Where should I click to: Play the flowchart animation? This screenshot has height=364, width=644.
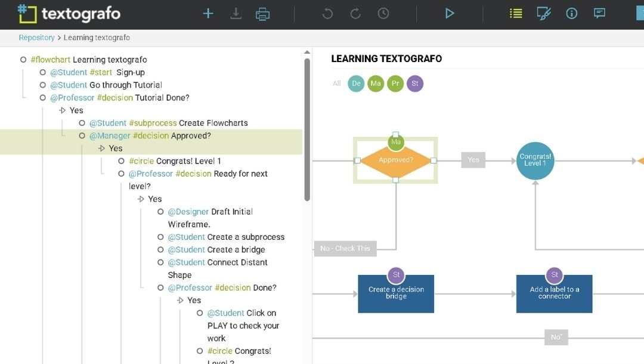tap(450, 14)
